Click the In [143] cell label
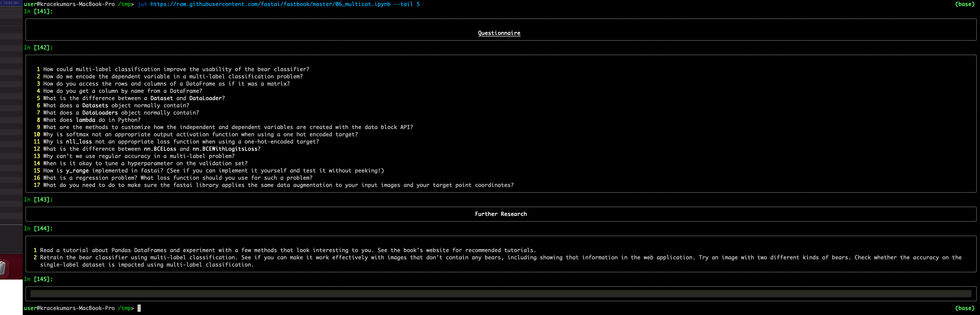 (38, 200)
